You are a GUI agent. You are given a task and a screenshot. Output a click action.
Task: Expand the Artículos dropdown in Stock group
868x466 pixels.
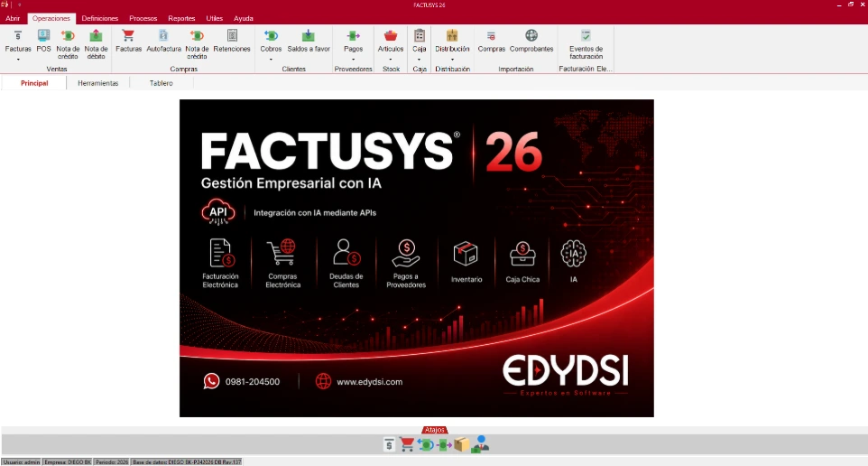(391, 60)
